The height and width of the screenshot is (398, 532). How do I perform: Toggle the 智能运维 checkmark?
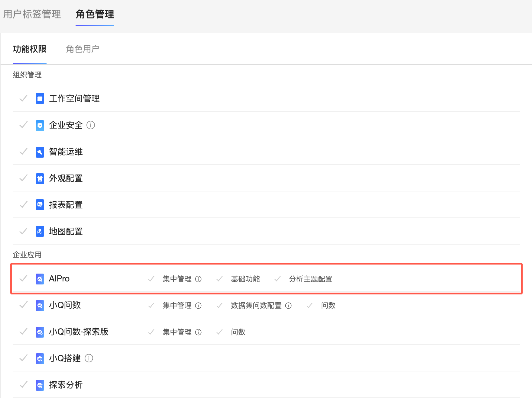click(24, 151)
